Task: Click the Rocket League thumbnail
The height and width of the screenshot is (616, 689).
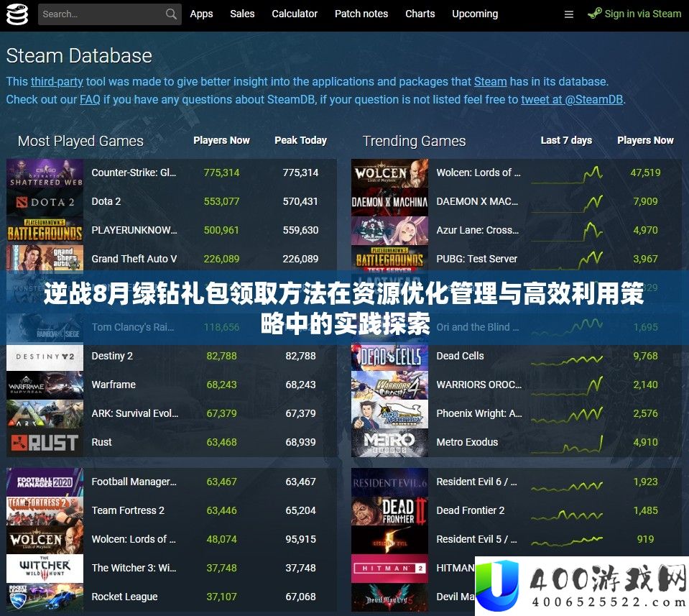Action: (45, 597)
